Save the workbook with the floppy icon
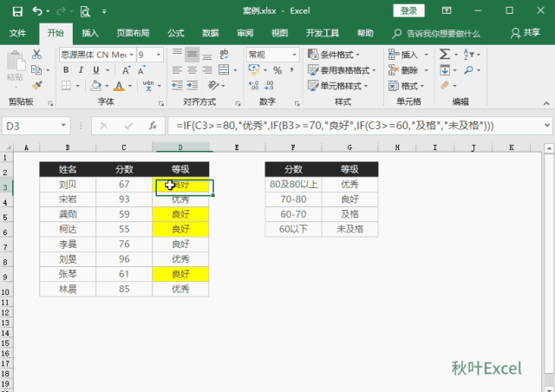Image resolution: width=555 pixels, height=392 pixels. 17,11
